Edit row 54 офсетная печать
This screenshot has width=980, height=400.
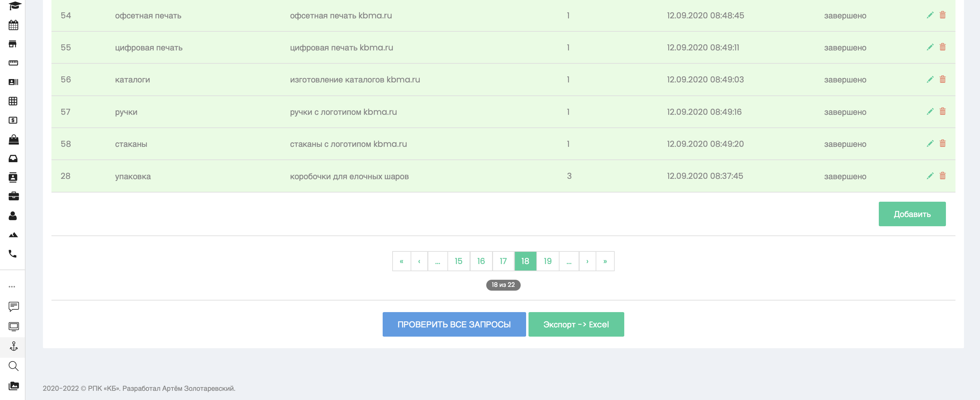(x=930, y=15)
